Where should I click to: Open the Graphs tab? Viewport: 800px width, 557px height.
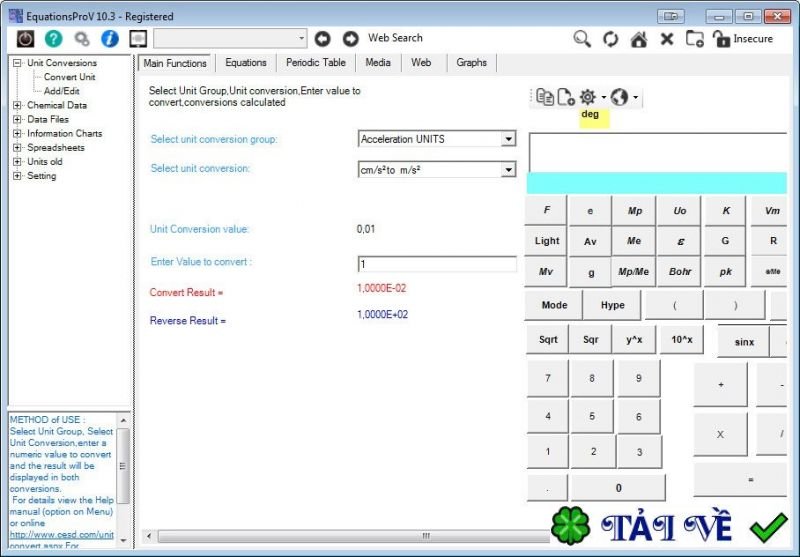(x=471, y=63)
